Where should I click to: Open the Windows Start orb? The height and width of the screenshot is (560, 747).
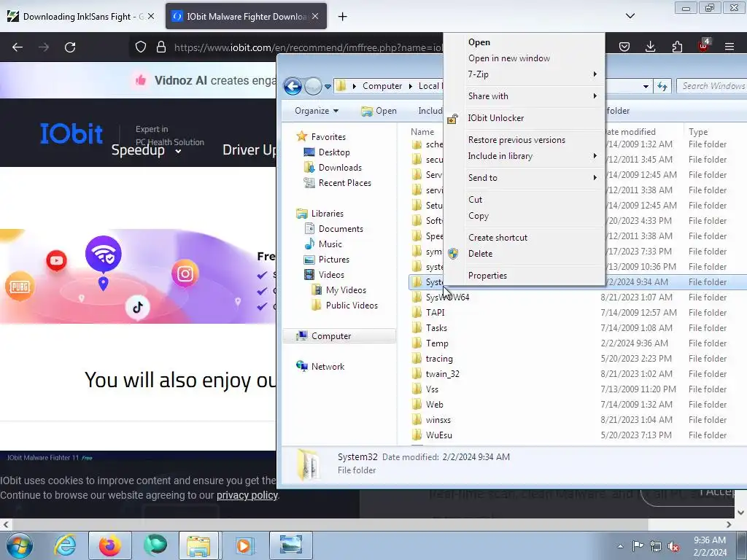pos(19,545)
